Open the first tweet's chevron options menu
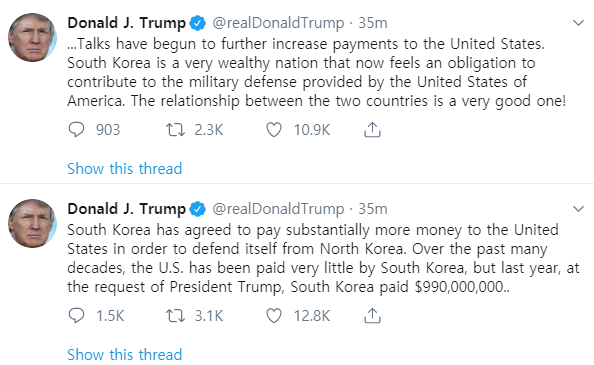 (x=578, y=23)
